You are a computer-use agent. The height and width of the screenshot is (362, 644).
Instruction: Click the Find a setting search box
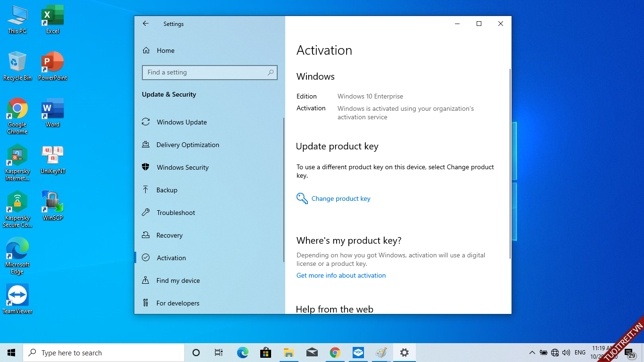click(205, 73)
